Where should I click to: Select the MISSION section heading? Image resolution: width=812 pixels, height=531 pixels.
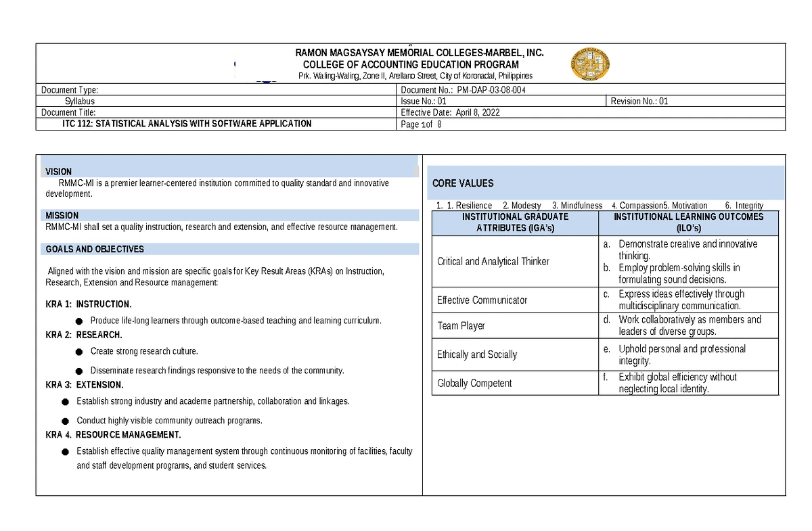click(62, 216)
